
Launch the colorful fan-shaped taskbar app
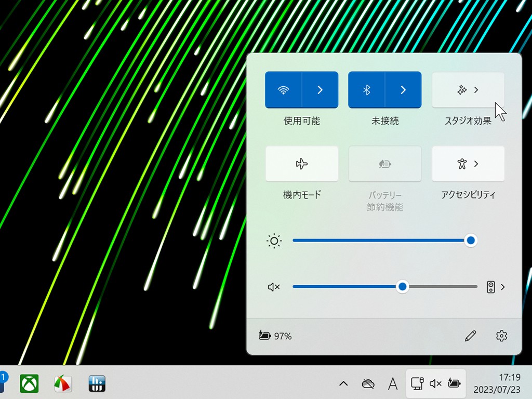coord(63,383)
